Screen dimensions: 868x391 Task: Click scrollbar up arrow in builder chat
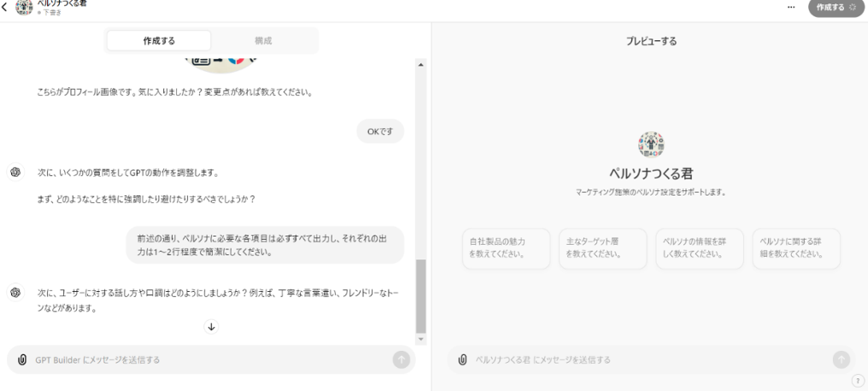pos(420,65)
